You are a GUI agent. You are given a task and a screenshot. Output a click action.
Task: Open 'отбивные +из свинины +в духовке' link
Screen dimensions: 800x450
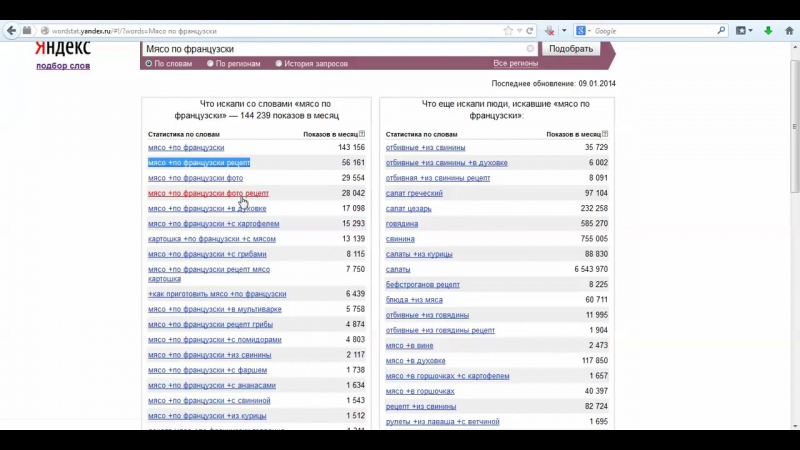point(446,163)
